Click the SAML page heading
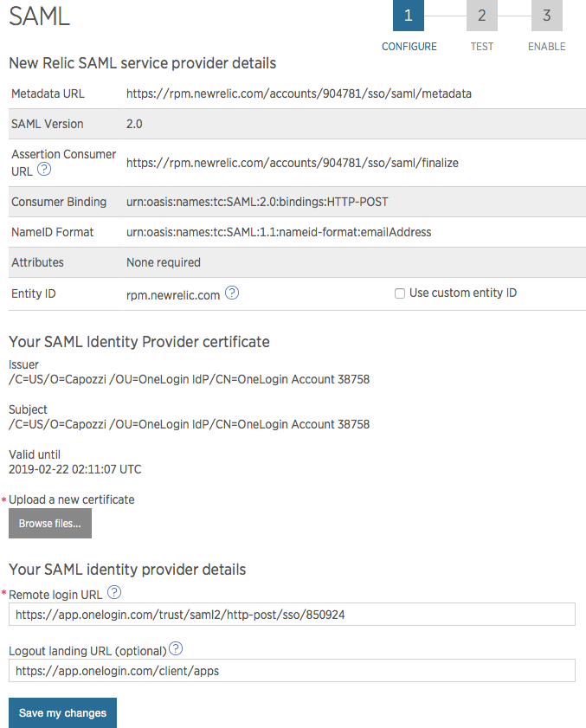 coord(40,17)
